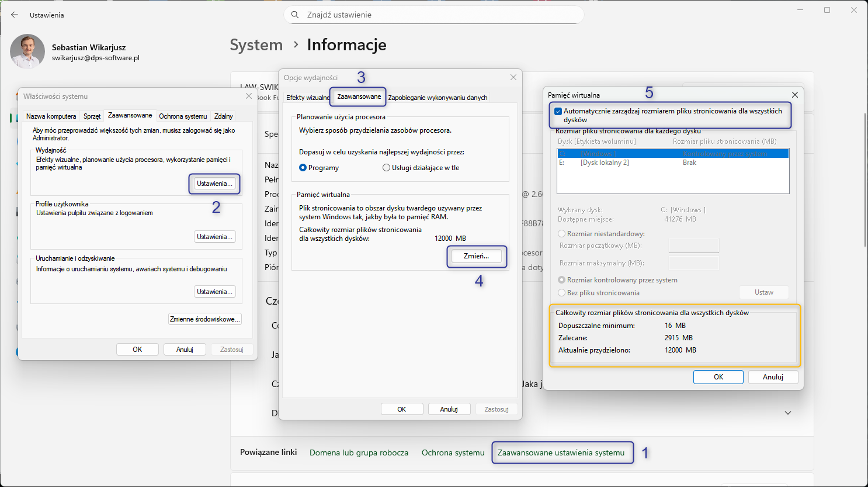This screenshot has height=487, width=868.
Task: Click Sebastian Wikarjusz profile picture
Action: [x=27, y=51]
